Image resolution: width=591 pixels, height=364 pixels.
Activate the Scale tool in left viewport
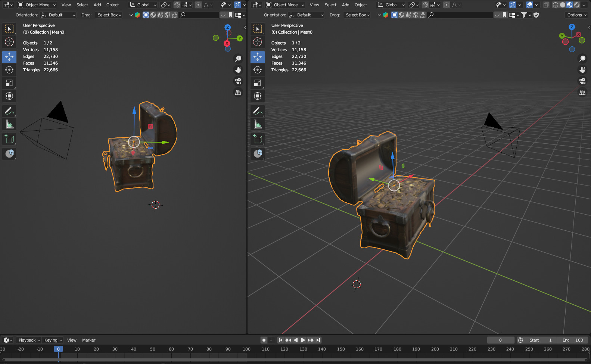(x=9, y=83)
